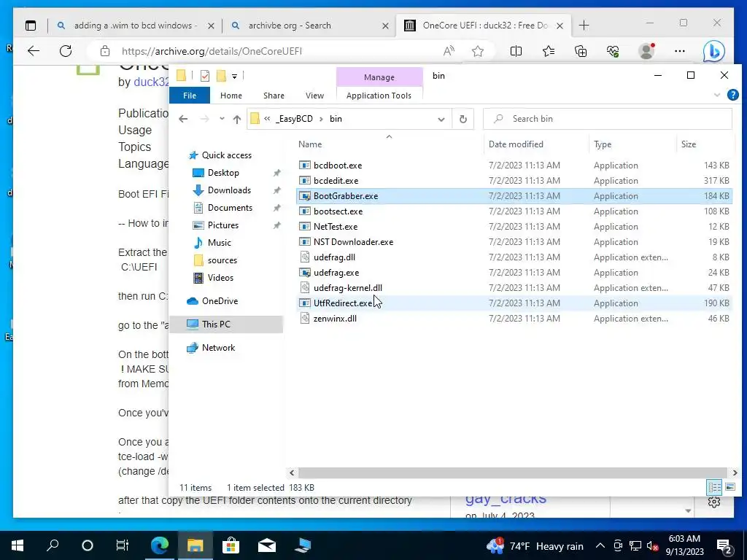Select the NST Downloader.exe file icon

click(305, 241)
